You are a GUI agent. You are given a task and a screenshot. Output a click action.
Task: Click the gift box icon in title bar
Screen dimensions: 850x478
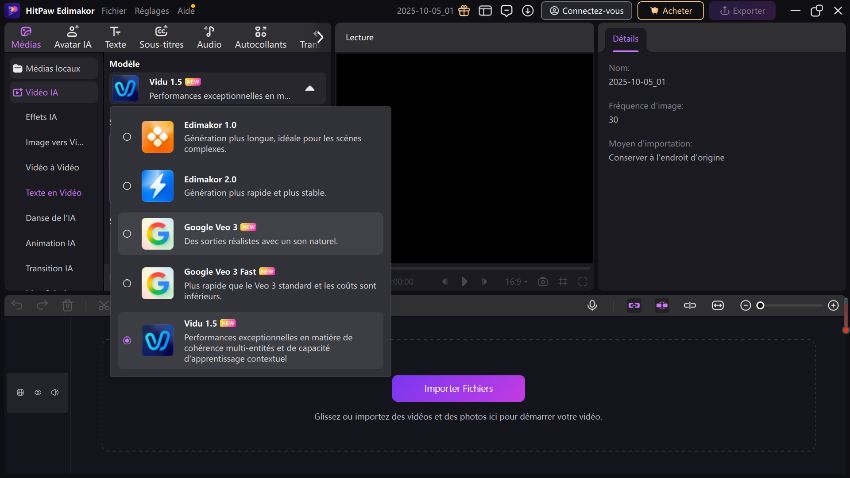464,11
